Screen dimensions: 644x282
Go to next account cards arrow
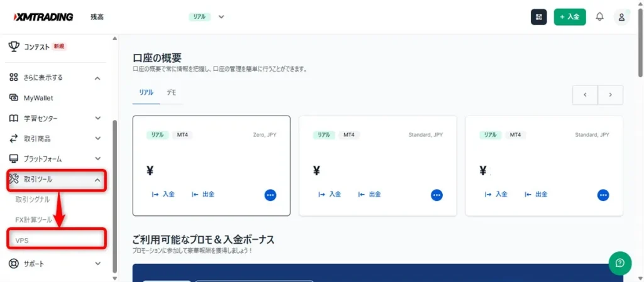click(610, 95)
